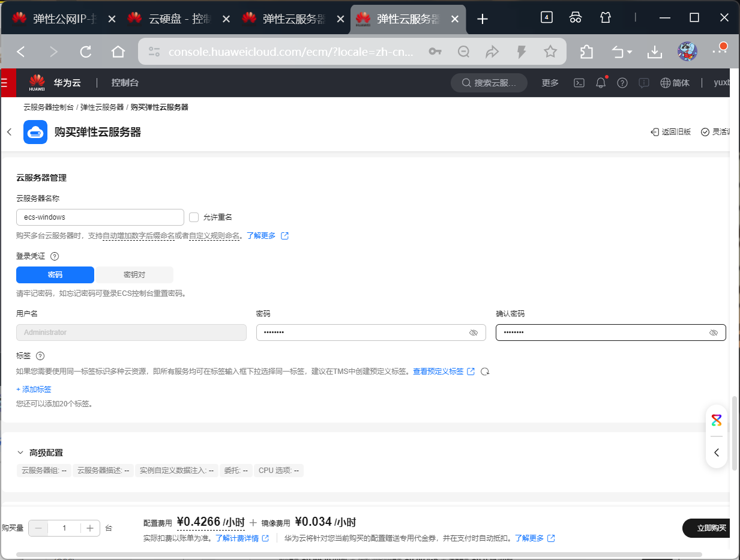Click the globe language icon
The width and height of the screenshot is (740, 560).
coord(665,83)
